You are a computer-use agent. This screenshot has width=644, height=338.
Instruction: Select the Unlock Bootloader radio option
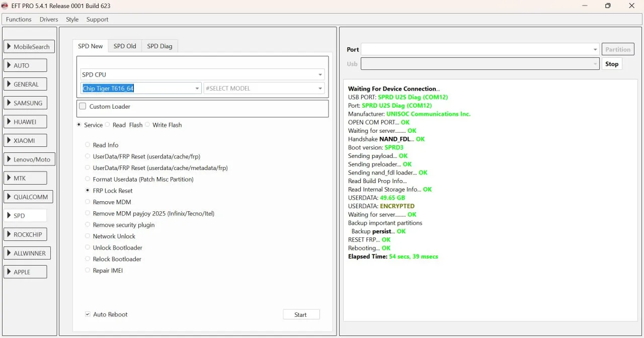[x=88, y=248]
